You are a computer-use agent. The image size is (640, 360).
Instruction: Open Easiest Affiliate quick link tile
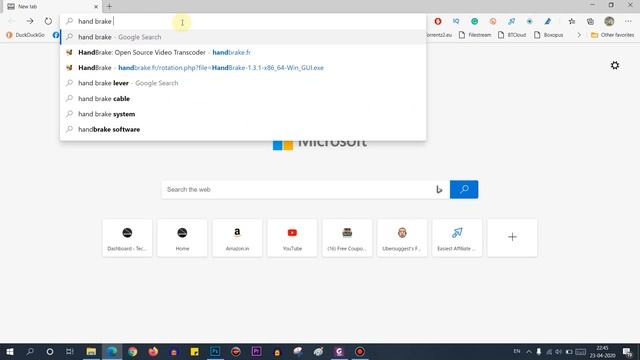(457, 238)
